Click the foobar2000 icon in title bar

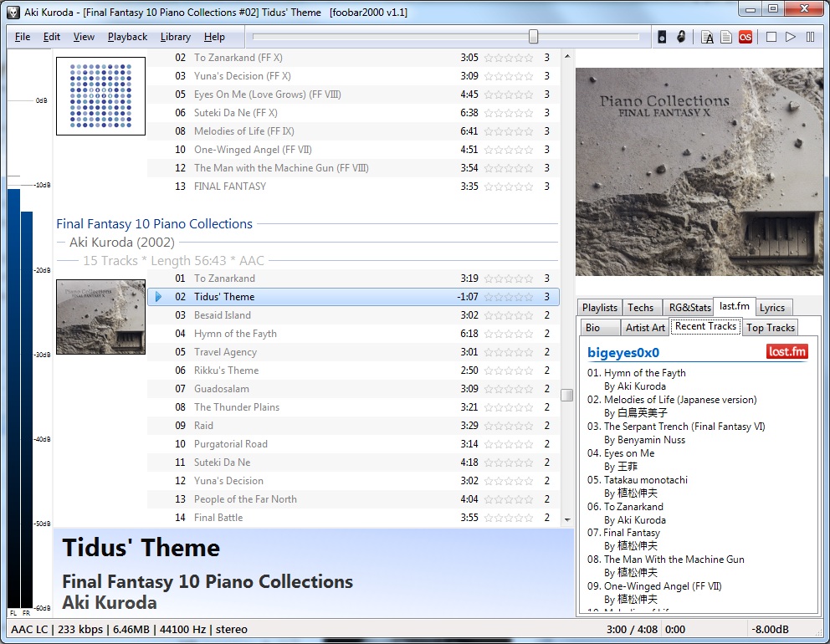click(13, 12)
